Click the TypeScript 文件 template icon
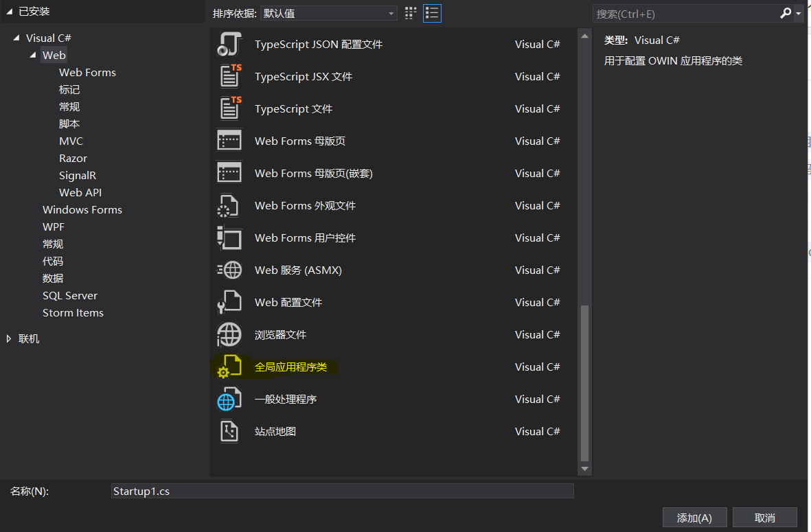Screen dimensions: 811x532 click(229, 108)
